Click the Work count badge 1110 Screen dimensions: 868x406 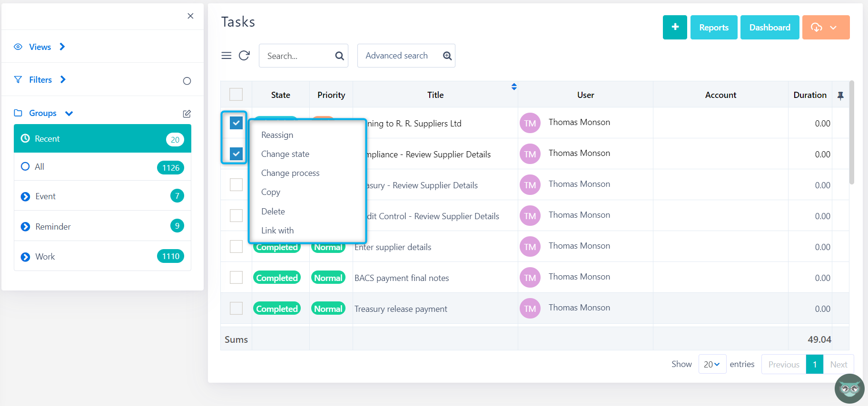tap(171, 256)
